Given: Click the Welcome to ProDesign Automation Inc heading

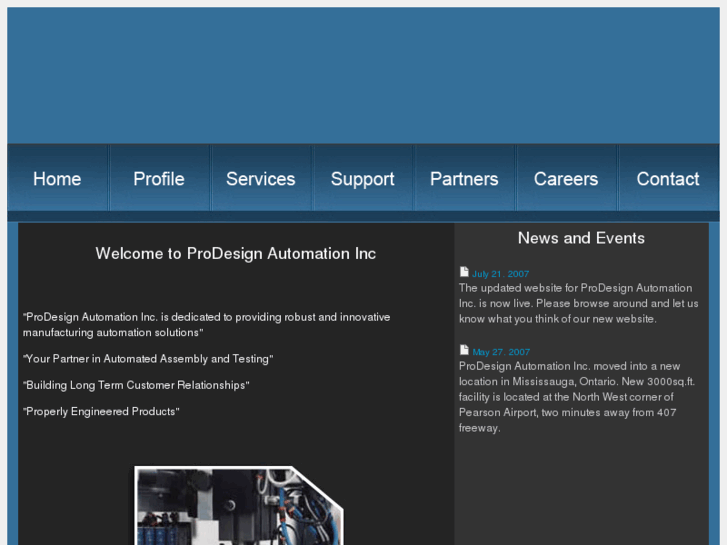Looking at the screenshot, I should pos(236,254).
